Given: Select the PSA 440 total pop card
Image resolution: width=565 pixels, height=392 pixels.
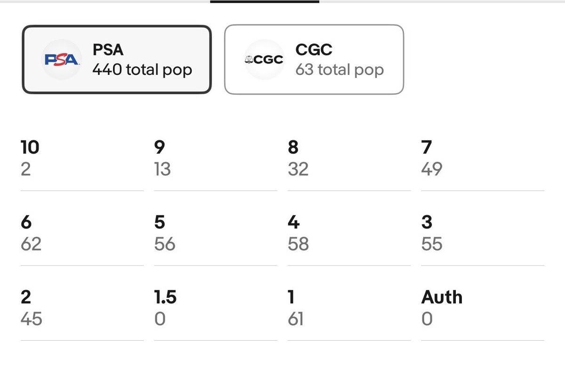Looking at the screenshot, I should point(117,60).
